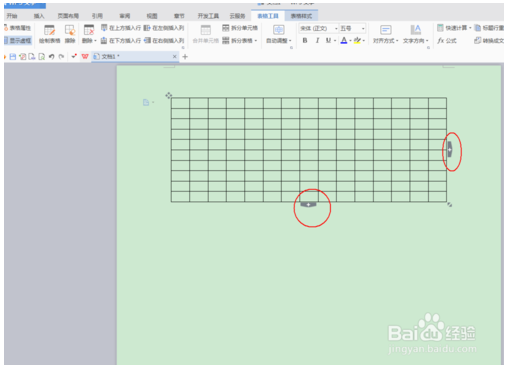506x365 pixels.
Task: Toggle Bold formatting
Action: [305, 41]
